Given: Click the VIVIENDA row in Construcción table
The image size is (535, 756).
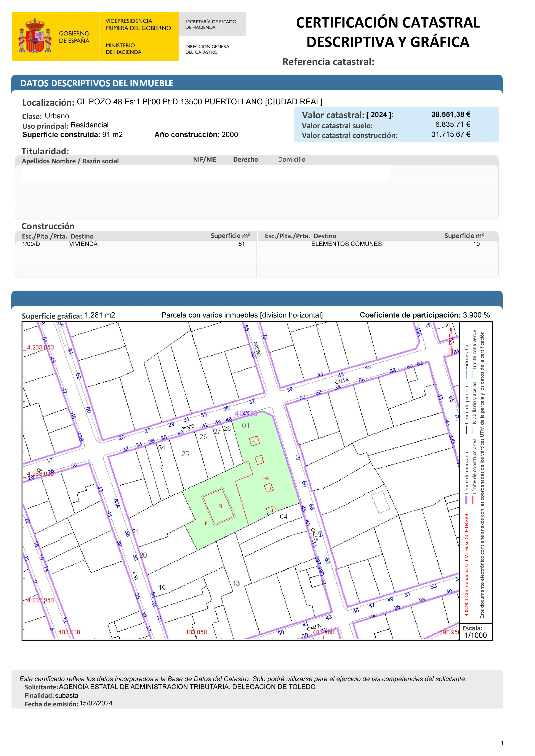Looking at the screenshot, I should click(x=83, y=244).
